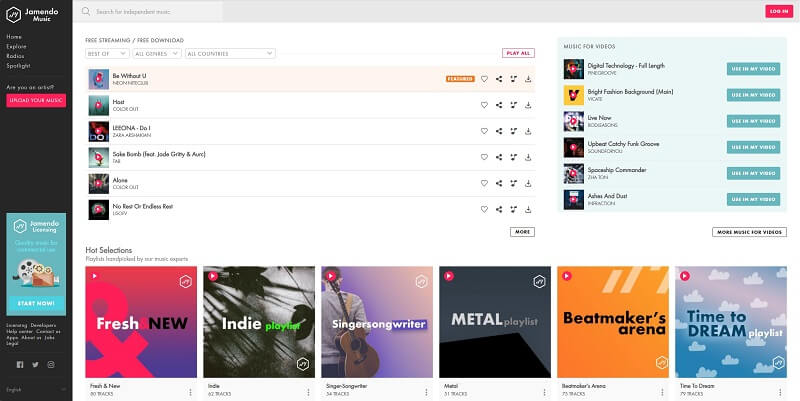Open the Best Of dropdown

click(107, 54)
